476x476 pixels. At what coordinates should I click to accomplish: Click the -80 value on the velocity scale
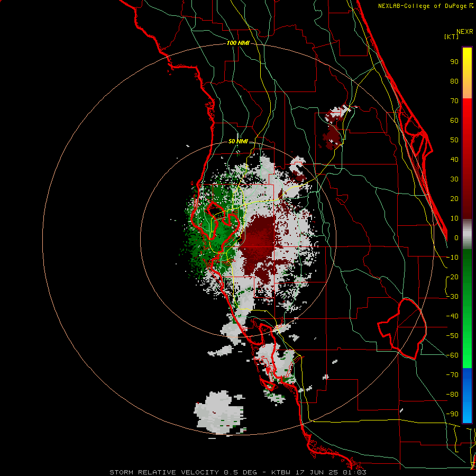(452, 395)
